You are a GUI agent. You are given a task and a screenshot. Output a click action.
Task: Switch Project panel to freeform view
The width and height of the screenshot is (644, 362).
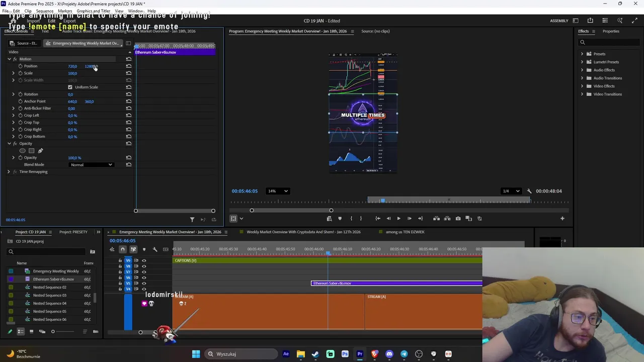point(42,332)
